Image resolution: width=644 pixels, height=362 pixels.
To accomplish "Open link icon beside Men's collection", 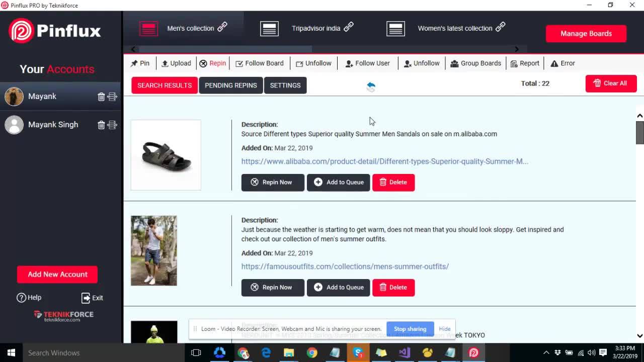I will [x=222, y=27].
